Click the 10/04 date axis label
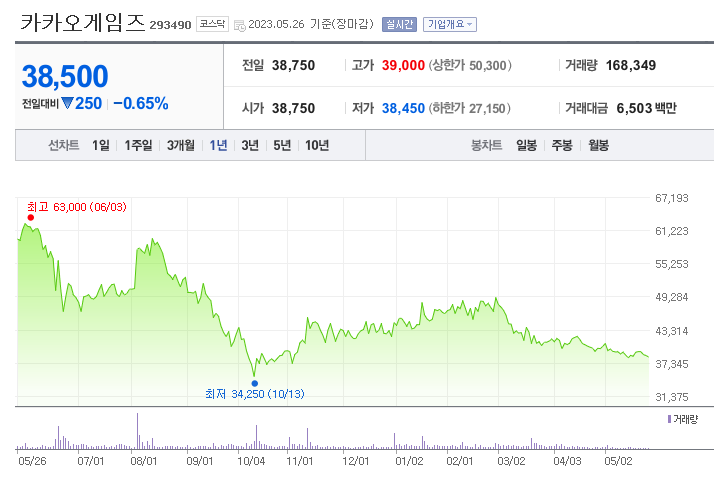The width and height of the screenshot is (714, 485). 251,461
